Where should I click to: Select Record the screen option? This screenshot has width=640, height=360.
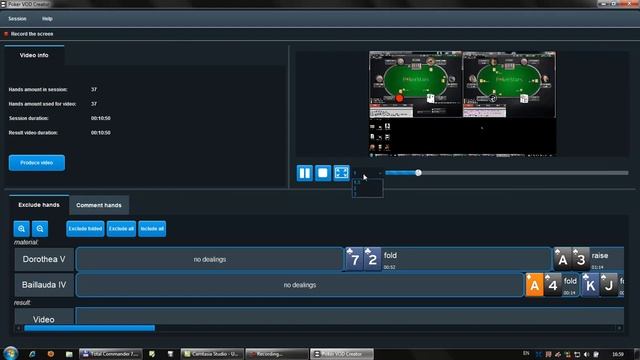tap(29, 34)
